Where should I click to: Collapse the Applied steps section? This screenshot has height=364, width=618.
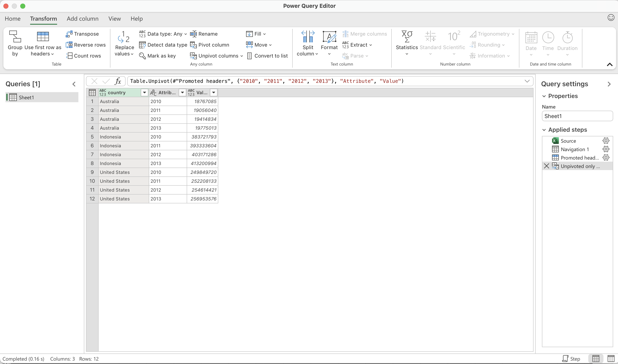pos(544,130)
